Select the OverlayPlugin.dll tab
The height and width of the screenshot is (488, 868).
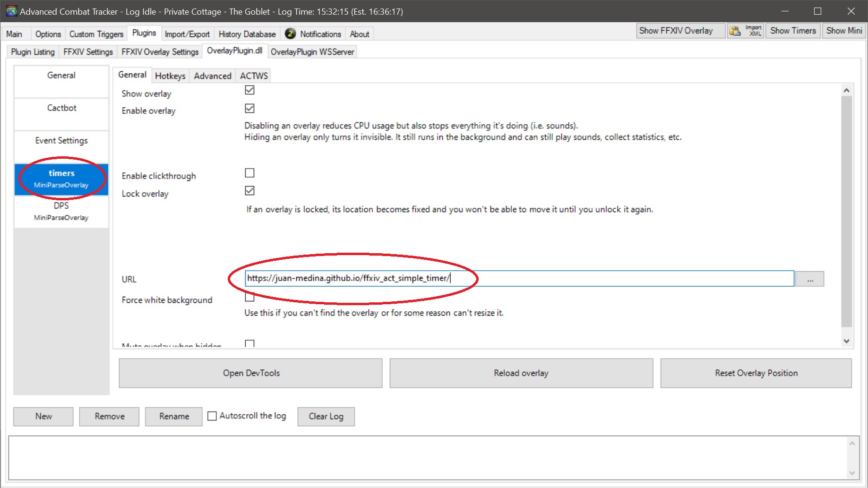[235, 51]
